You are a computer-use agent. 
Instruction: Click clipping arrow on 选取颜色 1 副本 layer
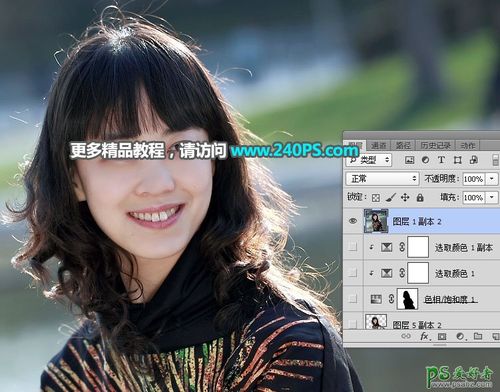(371, 247)
